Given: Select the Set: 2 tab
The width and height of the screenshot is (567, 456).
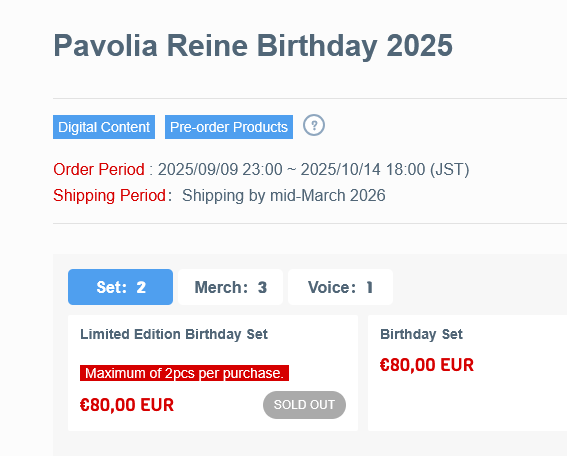Looking at the screenshot, I should click(x=120, y=287).
